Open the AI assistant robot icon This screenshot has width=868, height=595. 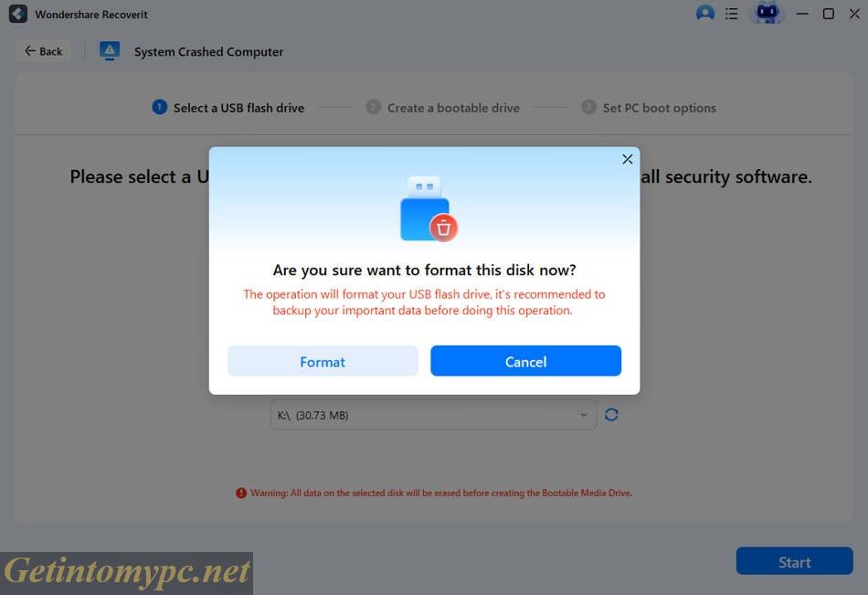pyautogui.click(x=767, y=14)
